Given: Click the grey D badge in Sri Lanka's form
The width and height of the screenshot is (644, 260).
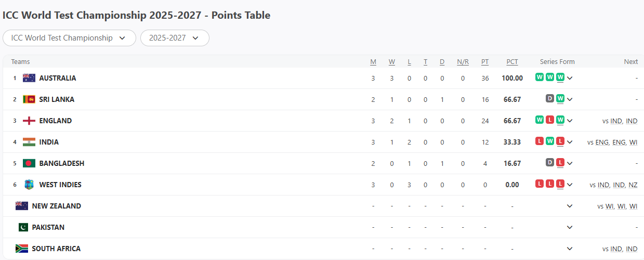Looking at the screenshot, I should point(550,98).
